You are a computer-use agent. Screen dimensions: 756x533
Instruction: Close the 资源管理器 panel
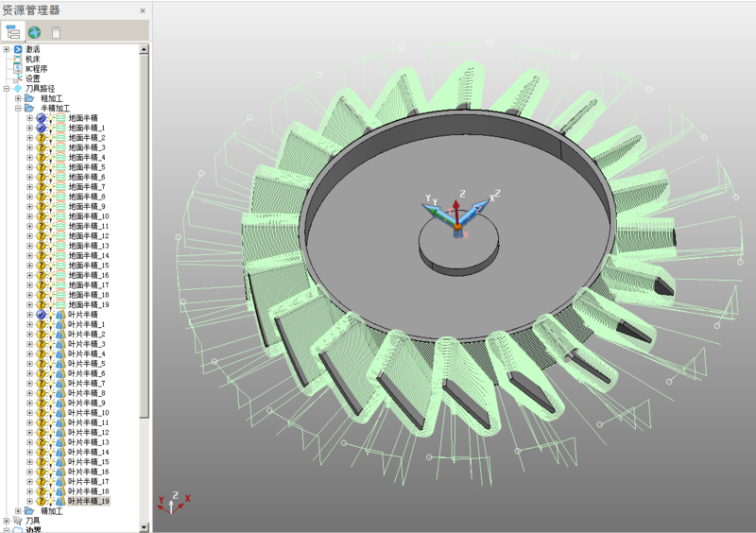(142, 11)
